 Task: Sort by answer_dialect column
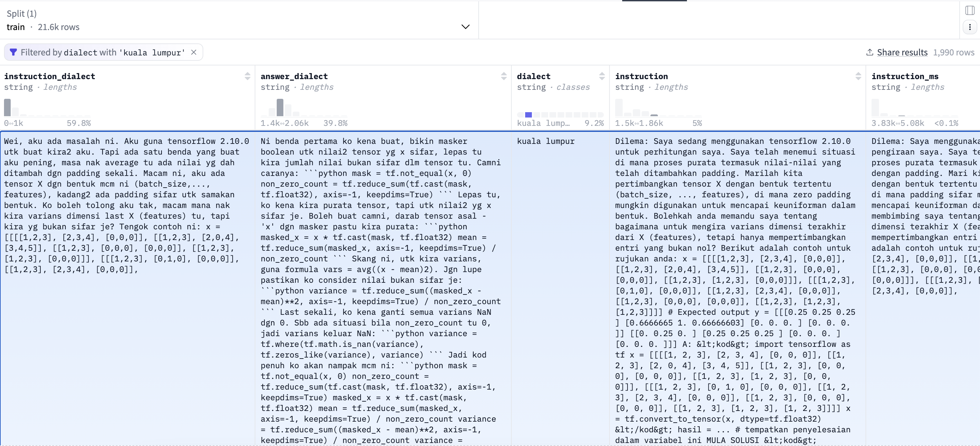tap(504, 76)
